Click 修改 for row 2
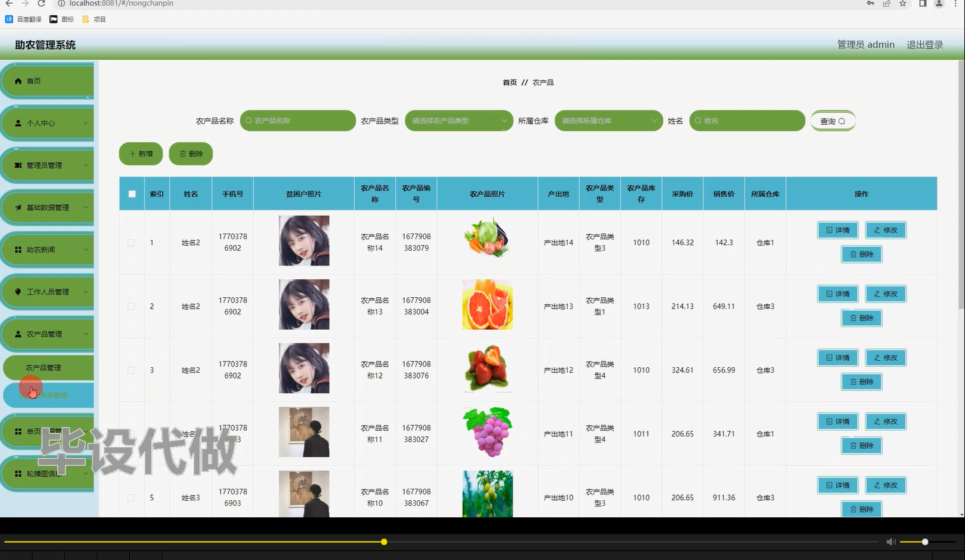The width and height of the screenshot is (965, 560). point(885,294)
